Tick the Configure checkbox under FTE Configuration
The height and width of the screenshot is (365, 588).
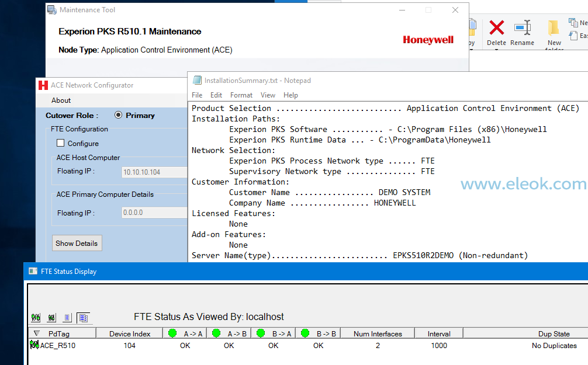point(60,142)
